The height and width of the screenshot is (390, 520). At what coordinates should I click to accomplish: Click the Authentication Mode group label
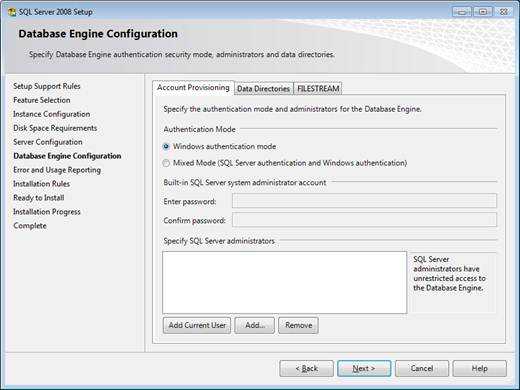[199, 129]
